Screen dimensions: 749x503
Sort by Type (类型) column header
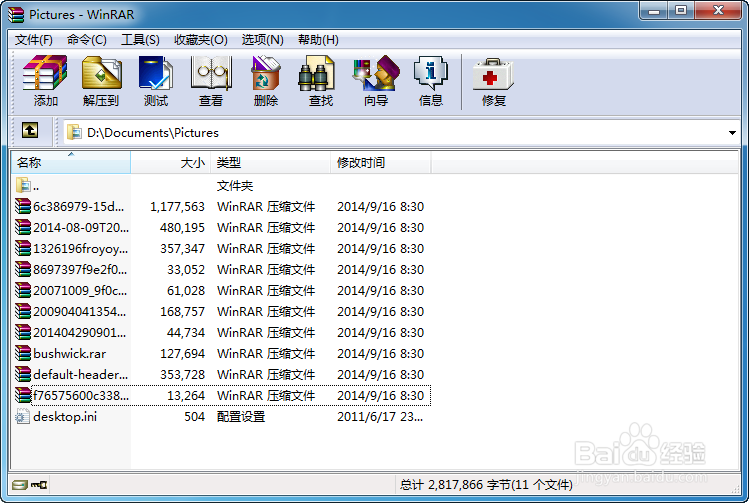tap(270, 162)
